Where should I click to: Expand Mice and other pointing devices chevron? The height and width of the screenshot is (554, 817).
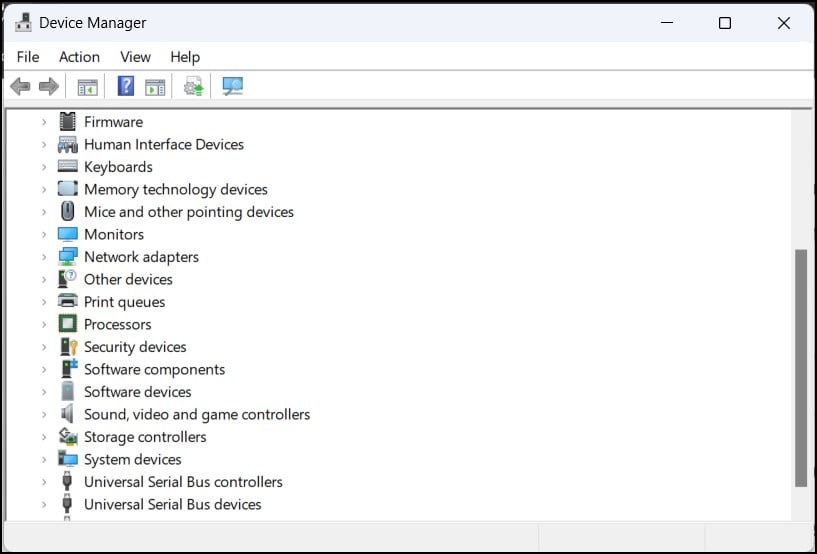[x=44, y=212]
